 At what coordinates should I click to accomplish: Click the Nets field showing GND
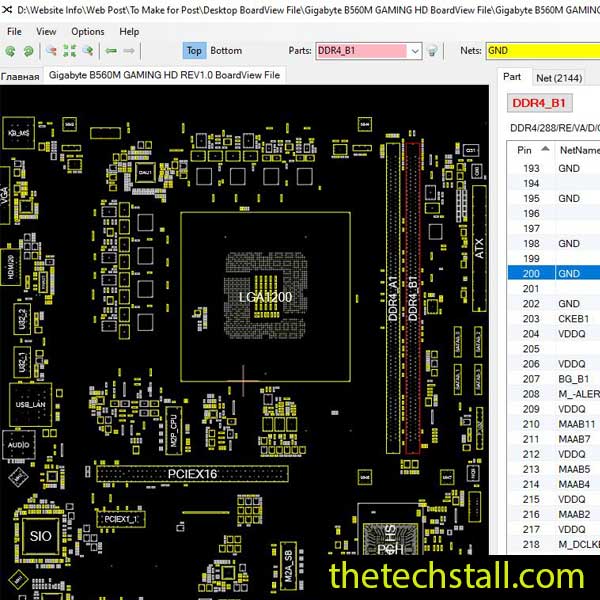point(543,51)
